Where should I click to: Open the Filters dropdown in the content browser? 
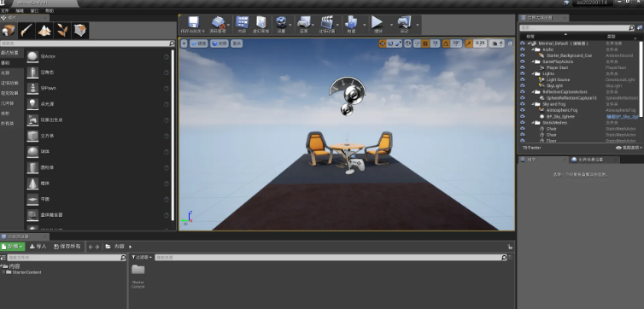[142, 257]
